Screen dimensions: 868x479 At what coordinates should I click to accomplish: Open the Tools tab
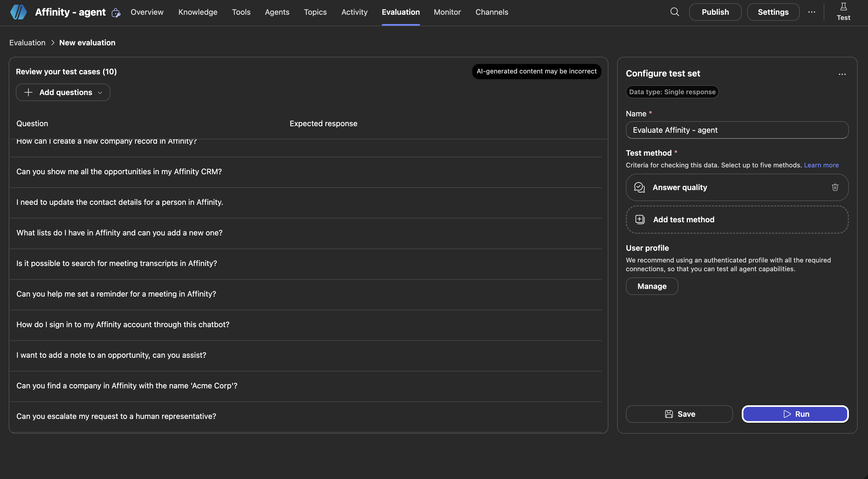[x=241, y=12]
